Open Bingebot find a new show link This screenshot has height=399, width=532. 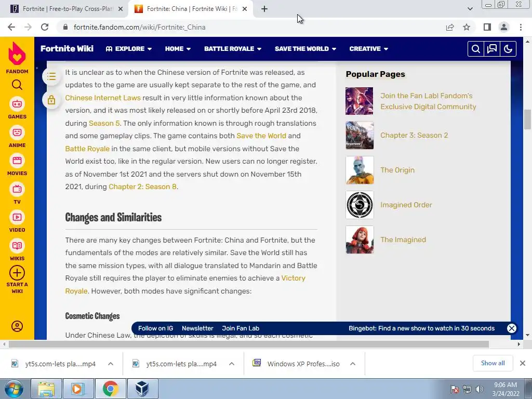point(422,328)
